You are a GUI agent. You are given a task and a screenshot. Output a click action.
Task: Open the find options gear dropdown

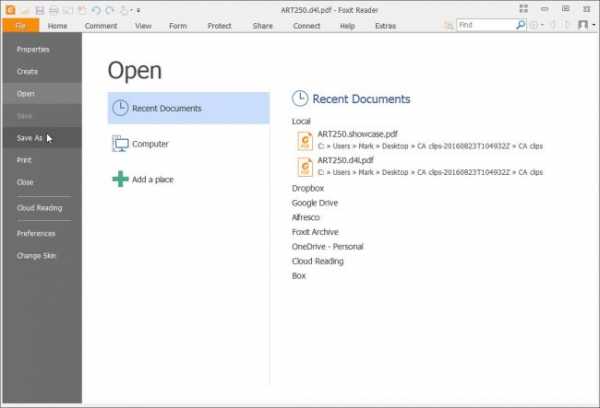536,25
